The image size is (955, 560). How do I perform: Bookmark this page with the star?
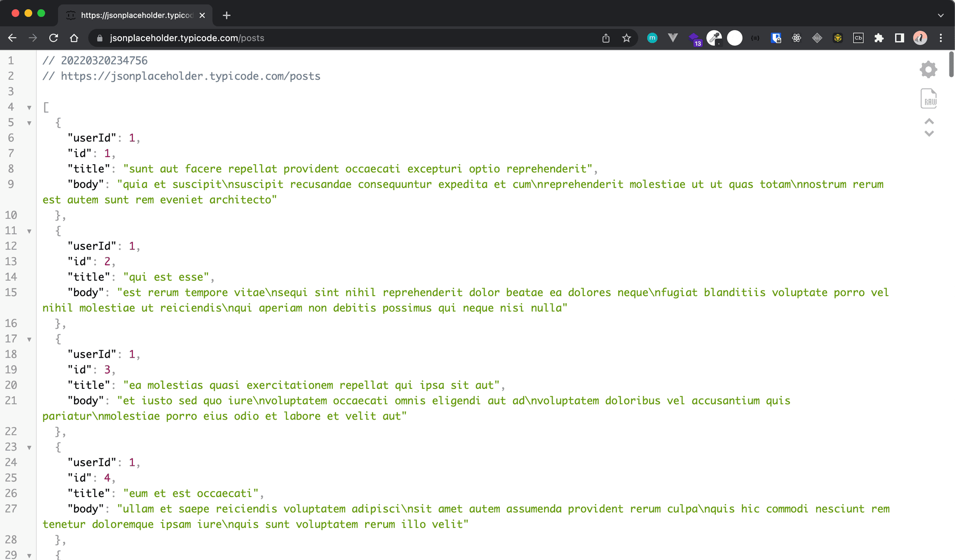point(626,38)
